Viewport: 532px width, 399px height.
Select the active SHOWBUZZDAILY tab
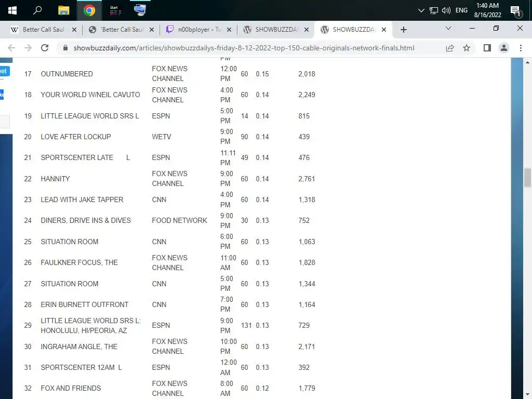tap(354, 30)
